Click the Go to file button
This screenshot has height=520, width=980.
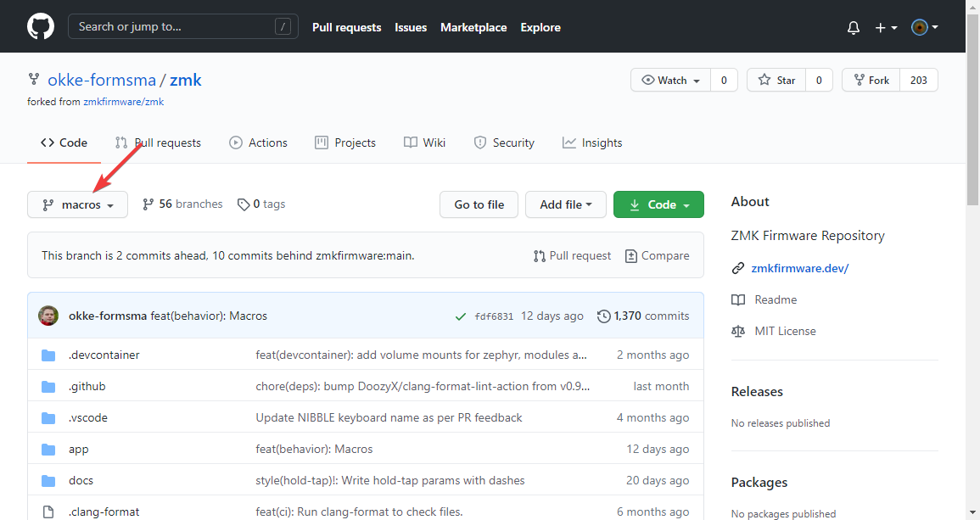[479, 204]
